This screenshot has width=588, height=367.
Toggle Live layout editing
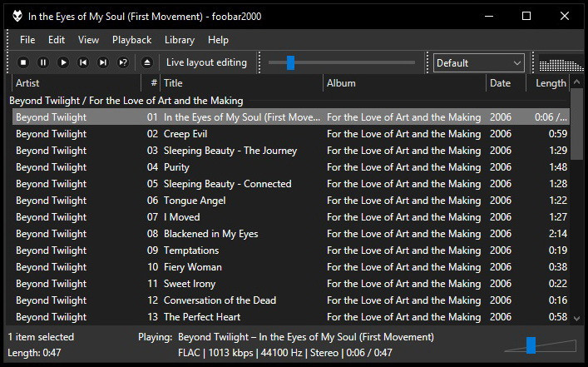(206, 62)
